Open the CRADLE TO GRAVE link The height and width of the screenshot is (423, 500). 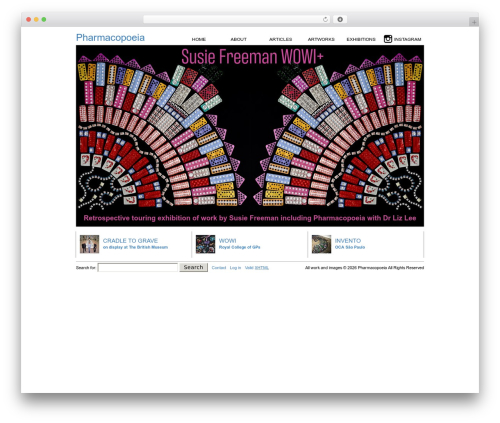130,241
